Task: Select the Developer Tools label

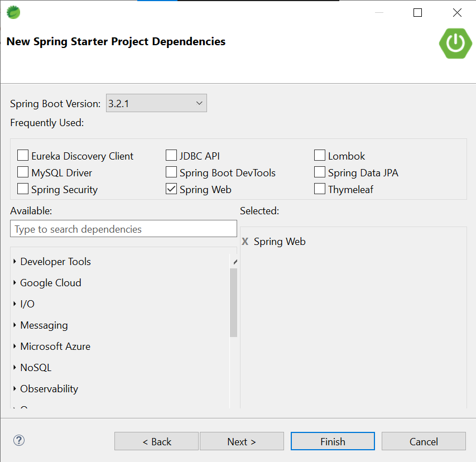Action: point(56,262)
